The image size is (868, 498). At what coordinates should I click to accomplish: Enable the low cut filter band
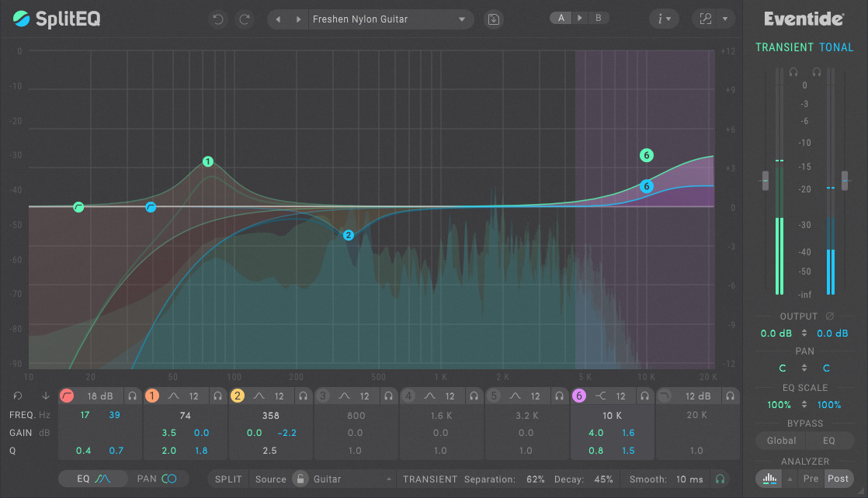click(x=67, y=396)
